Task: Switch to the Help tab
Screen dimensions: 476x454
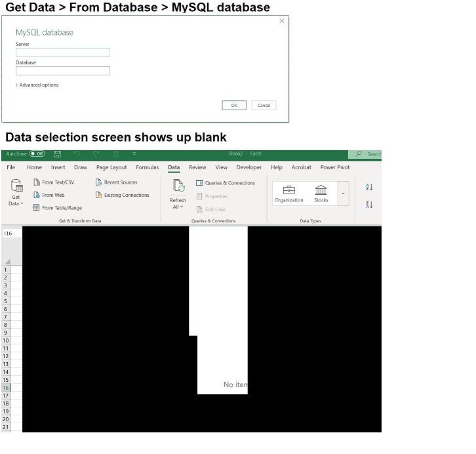Action: pos(277,167)
